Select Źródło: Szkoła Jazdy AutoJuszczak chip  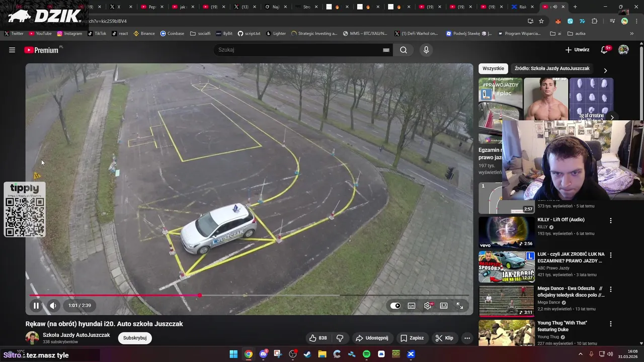552,68
